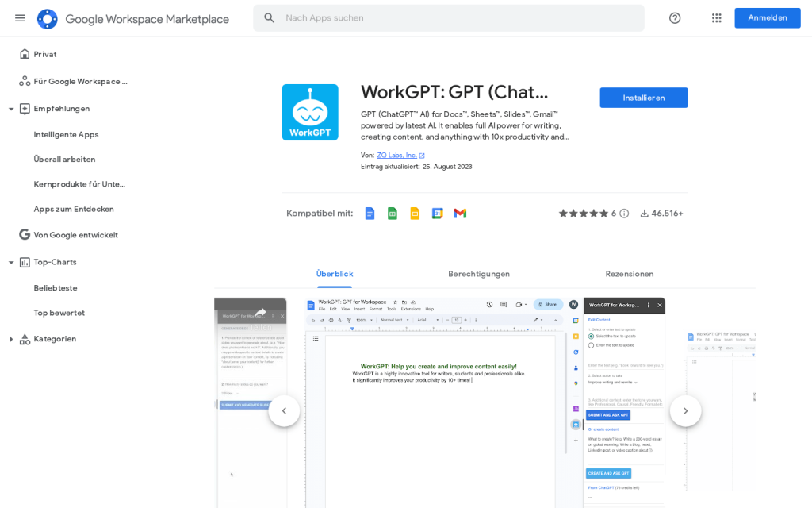Click the Google Docs compatibility icon

click(x=370, y=214)
